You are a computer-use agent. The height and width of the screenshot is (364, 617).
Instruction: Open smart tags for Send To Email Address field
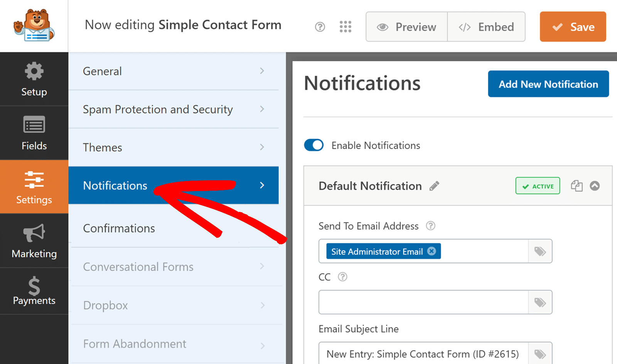540,251
